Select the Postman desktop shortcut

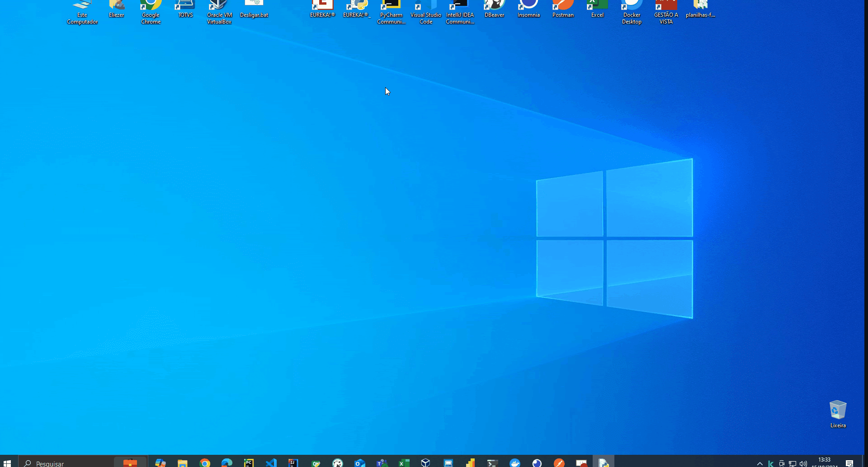tap(563, 10)
